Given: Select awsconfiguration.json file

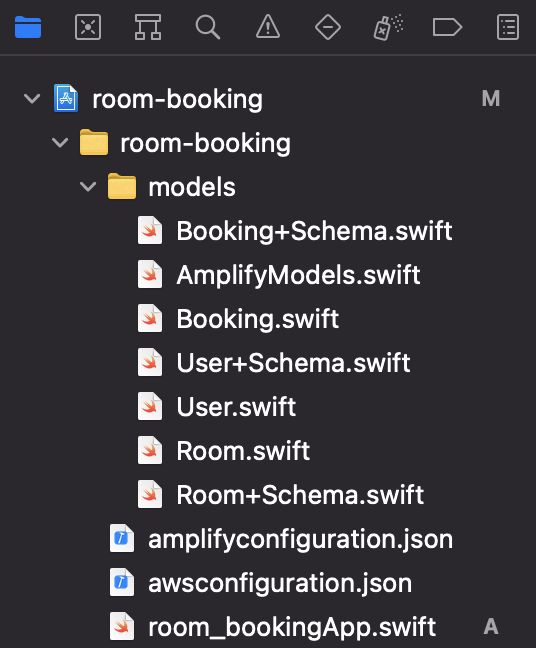Looking at the screenshot, I should [280, 583].
